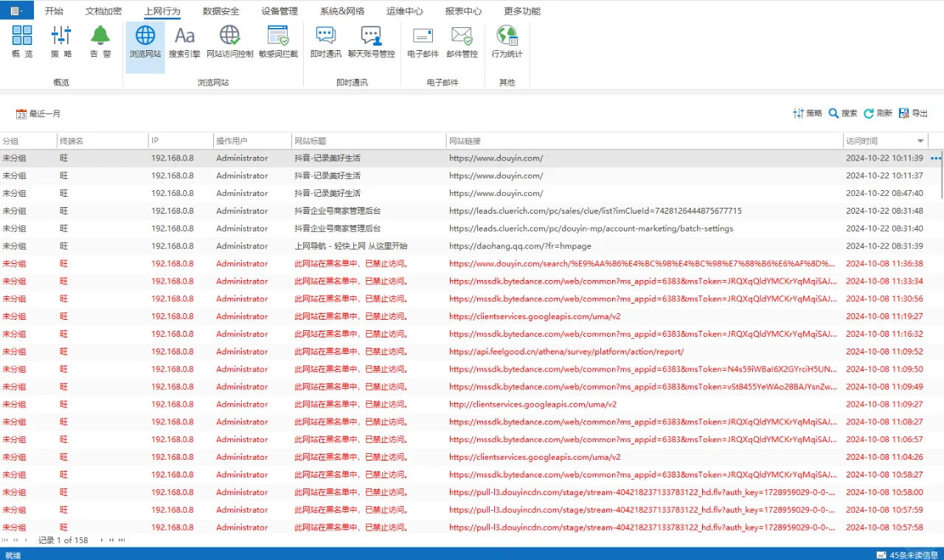Go to the previous record

[26, 540]
